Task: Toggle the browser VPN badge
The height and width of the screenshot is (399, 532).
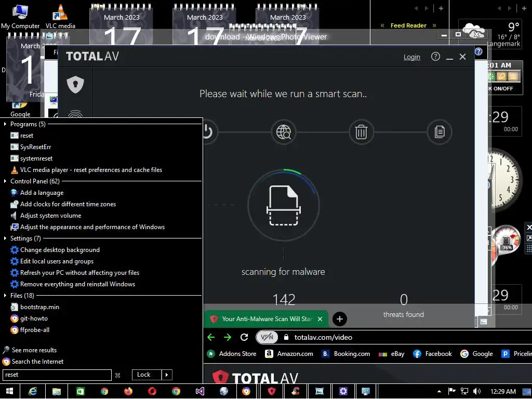Action: click(x=267, y=337)
